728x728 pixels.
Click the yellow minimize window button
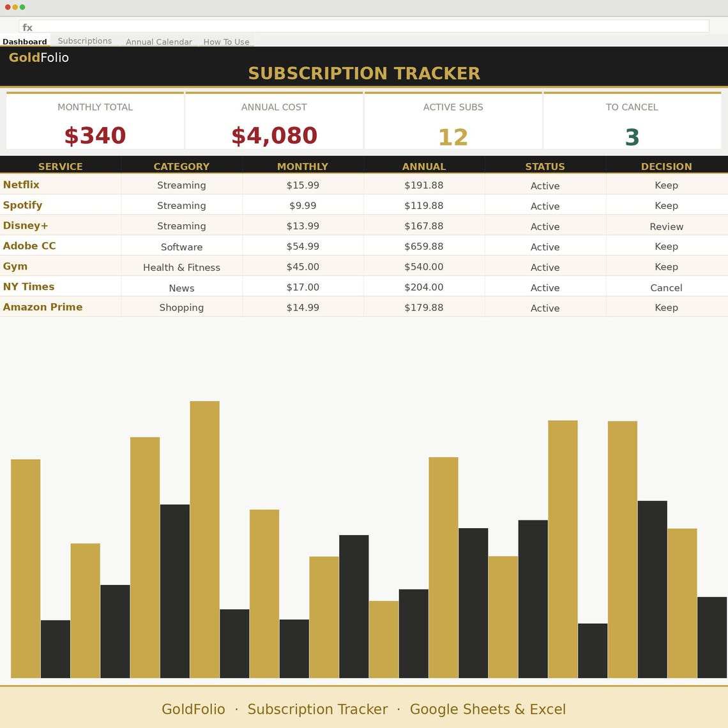pos(15,7)
